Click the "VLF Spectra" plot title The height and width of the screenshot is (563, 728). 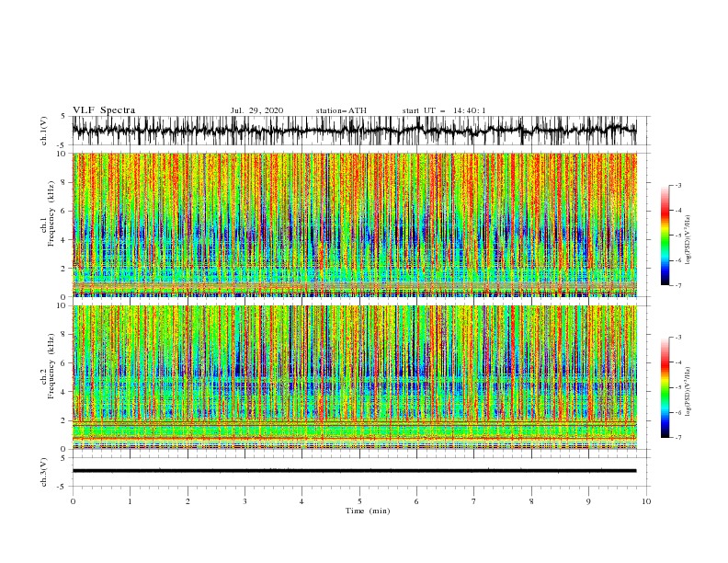coord(104,110)
